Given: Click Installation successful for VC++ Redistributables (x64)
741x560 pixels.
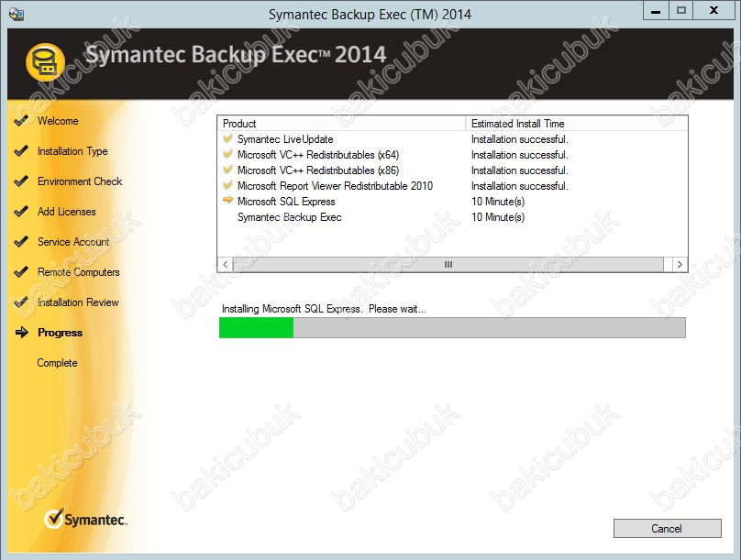Looking at the screenshot, I should coord(520,155).
